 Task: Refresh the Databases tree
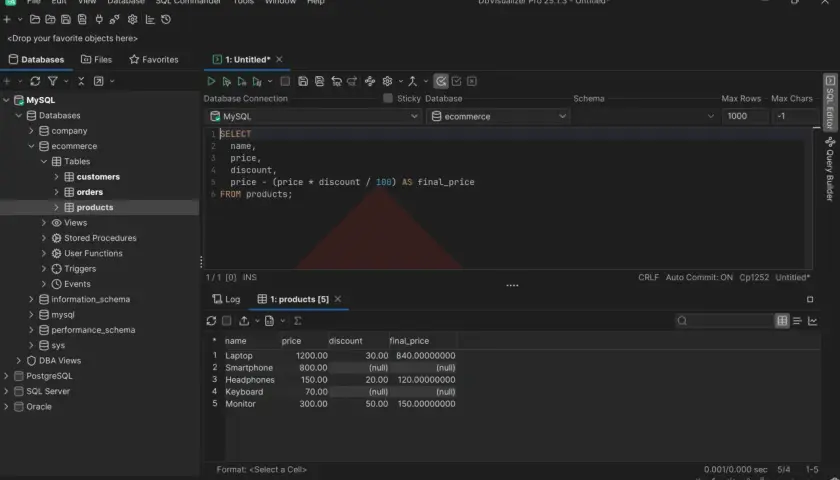pyautogui.click(x=35, y=81)
